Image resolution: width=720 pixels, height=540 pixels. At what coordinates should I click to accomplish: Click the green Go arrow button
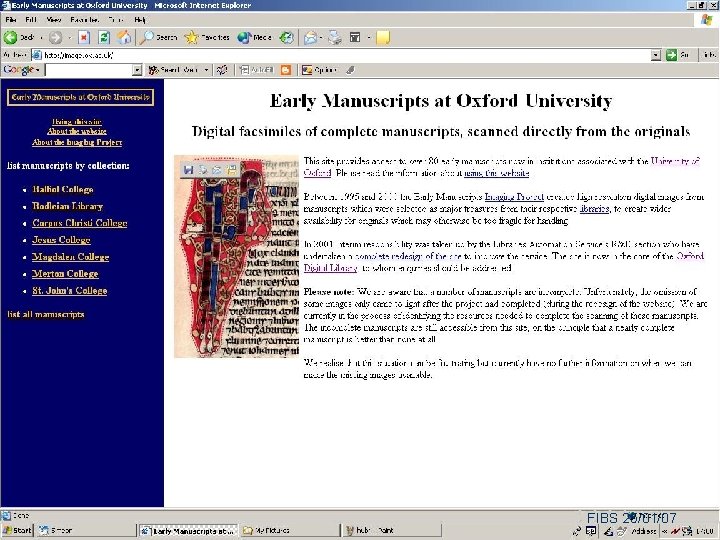coord(671,55)
